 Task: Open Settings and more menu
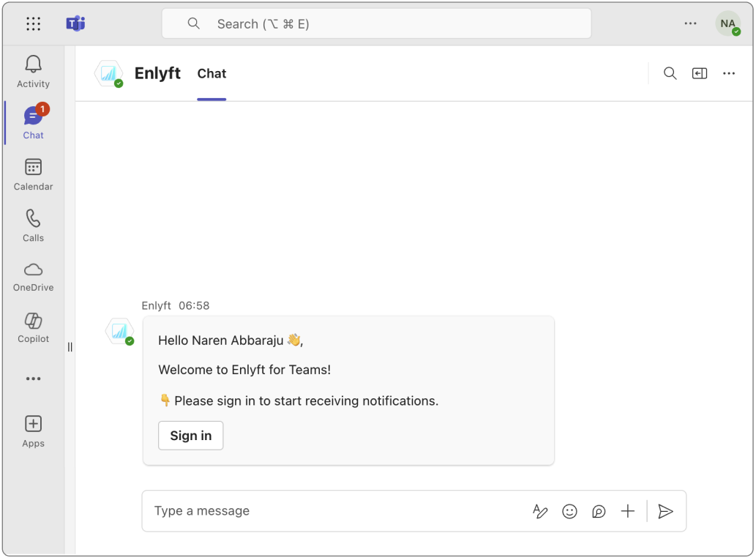click(x=690, y=23)
